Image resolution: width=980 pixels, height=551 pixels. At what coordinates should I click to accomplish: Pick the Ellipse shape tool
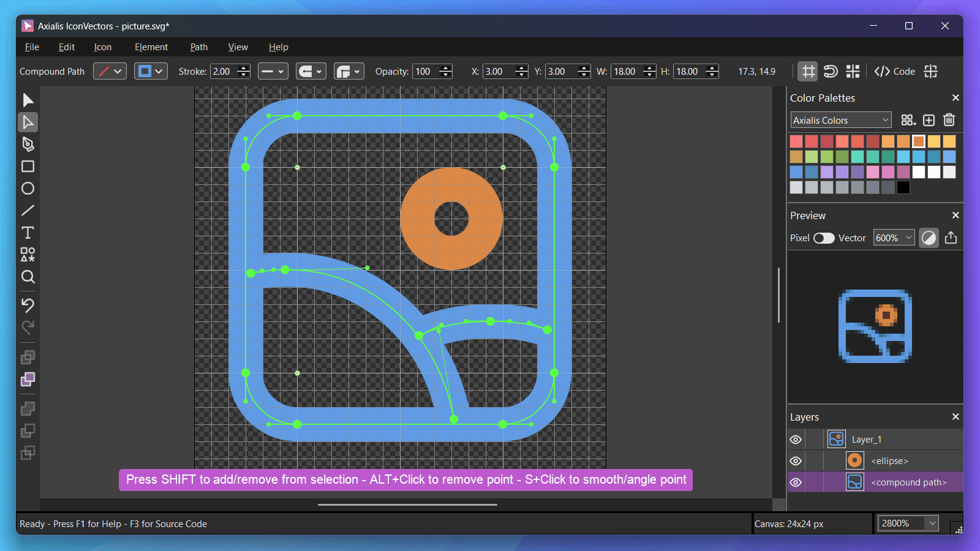point(28,188)
